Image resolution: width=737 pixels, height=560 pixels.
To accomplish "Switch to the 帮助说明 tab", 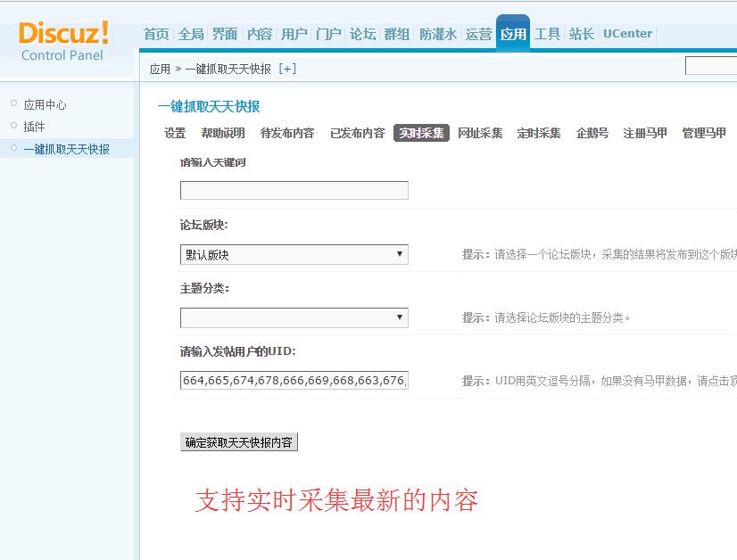I will 223,133.
